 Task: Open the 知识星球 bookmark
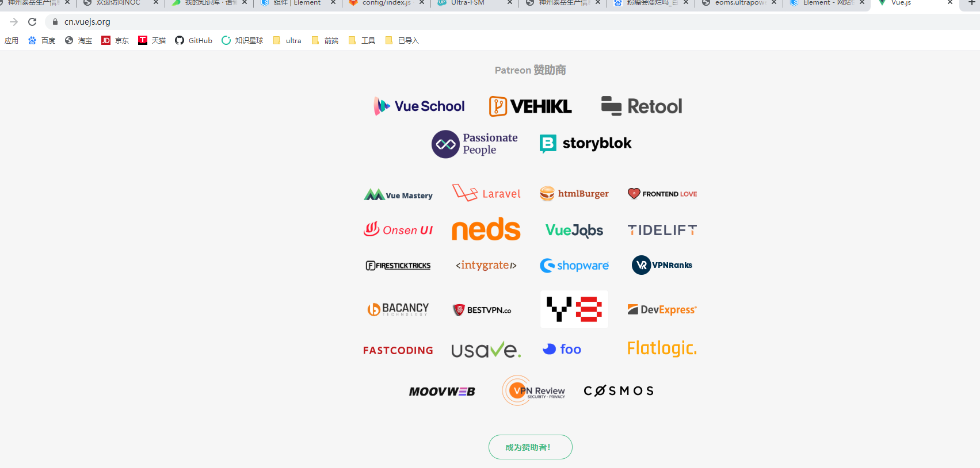click(x=242, y=40)
